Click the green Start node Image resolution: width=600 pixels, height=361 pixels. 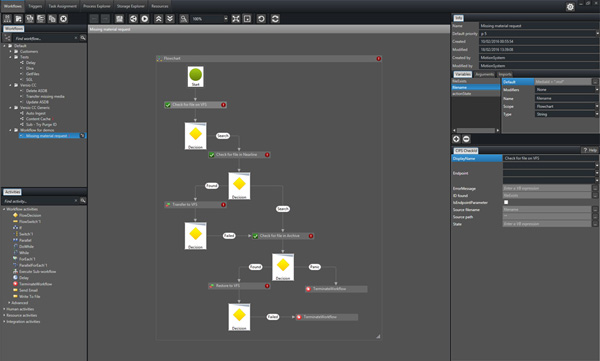(x=196, y=76)
